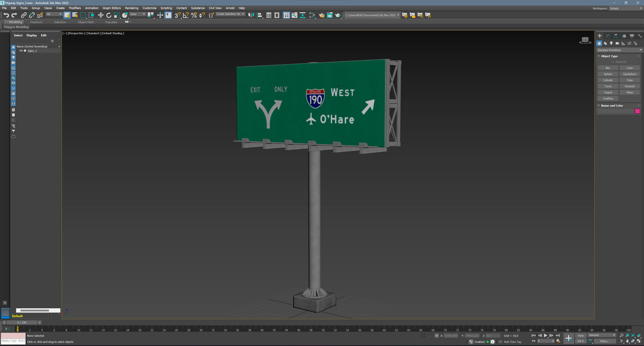Undo the last action
The width and height of the screenshot is (644, 346).
[x=6, y=15]
